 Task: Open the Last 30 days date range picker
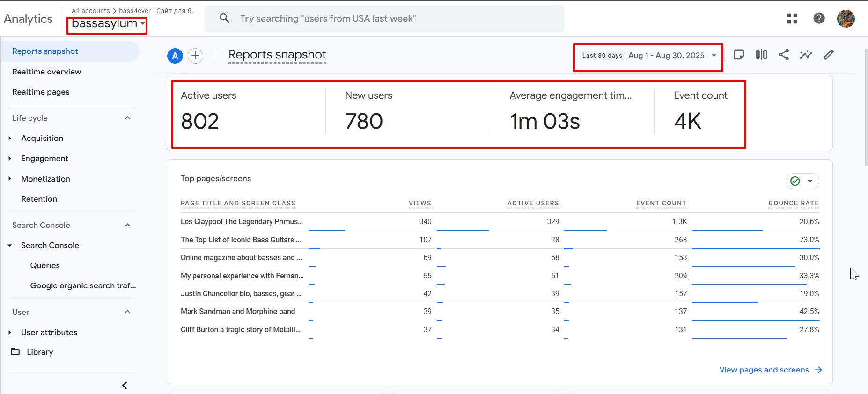click(x=648, y=56)
